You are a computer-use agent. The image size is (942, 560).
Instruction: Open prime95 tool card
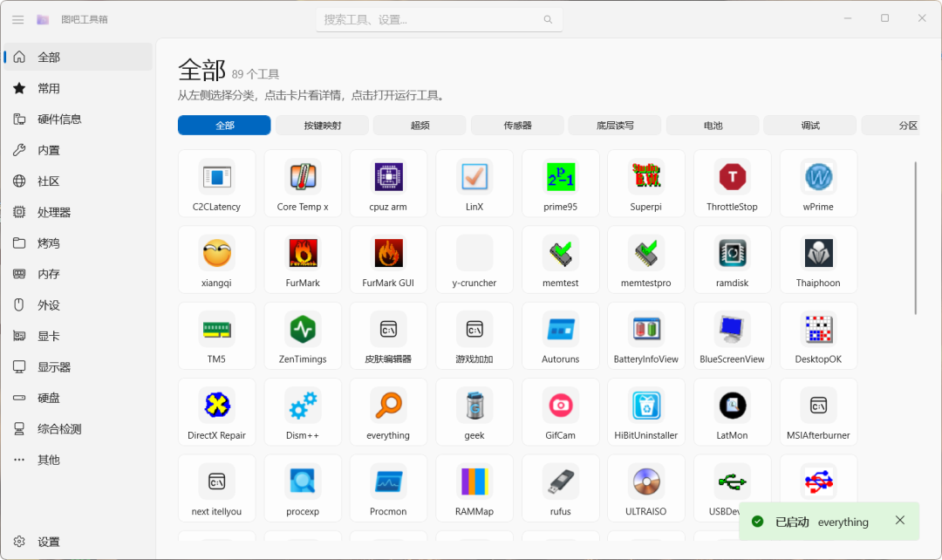coord(560,183)
